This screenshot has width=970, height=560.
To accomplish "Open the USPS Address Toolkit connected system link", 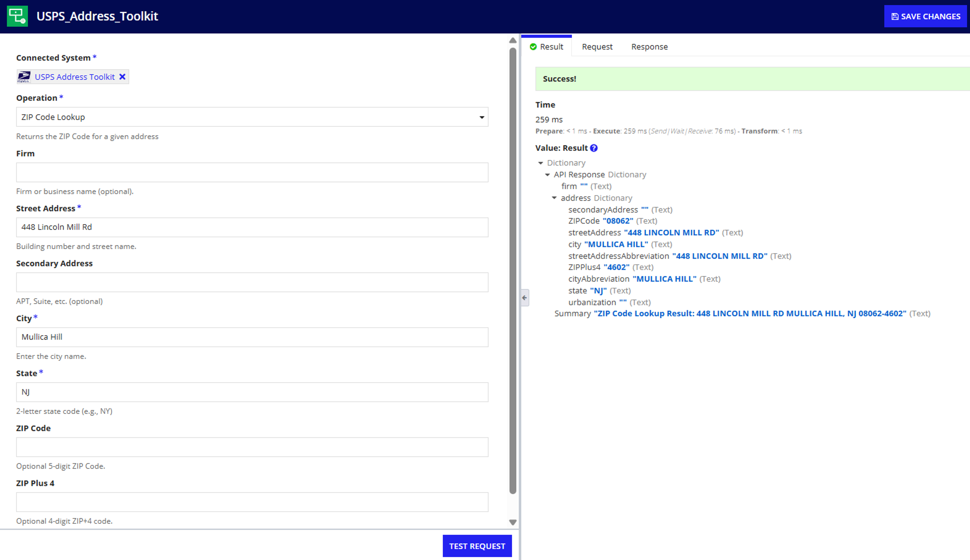I will 75,77.
